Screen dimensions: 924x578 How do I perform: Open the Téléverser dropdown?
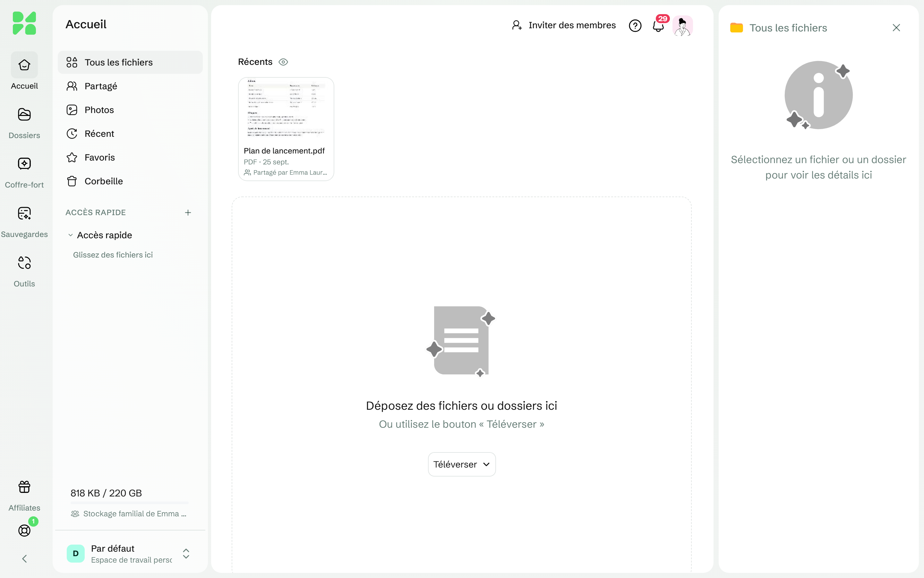click(462, 464)
